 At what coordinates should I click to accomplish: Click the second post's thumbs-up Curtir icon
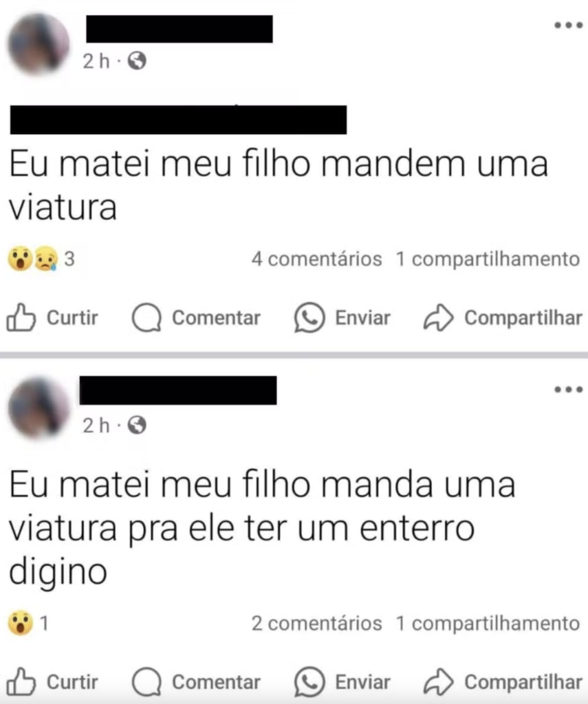21,681
